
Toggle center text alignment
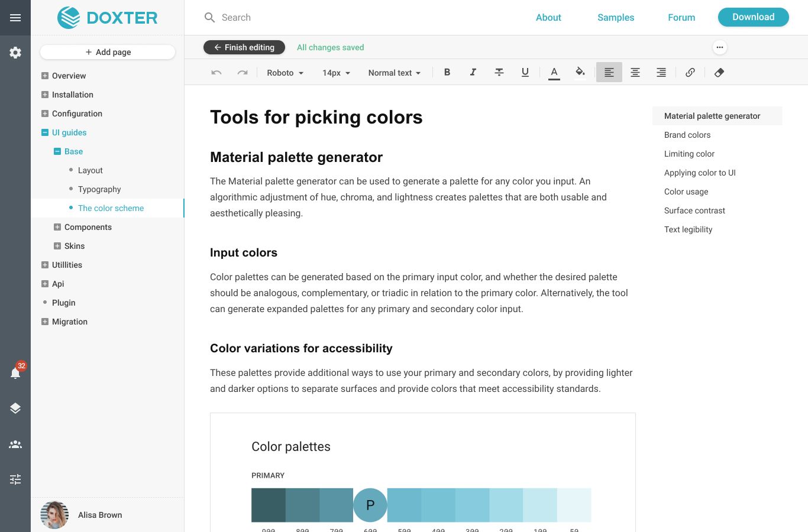pos(635,72)
